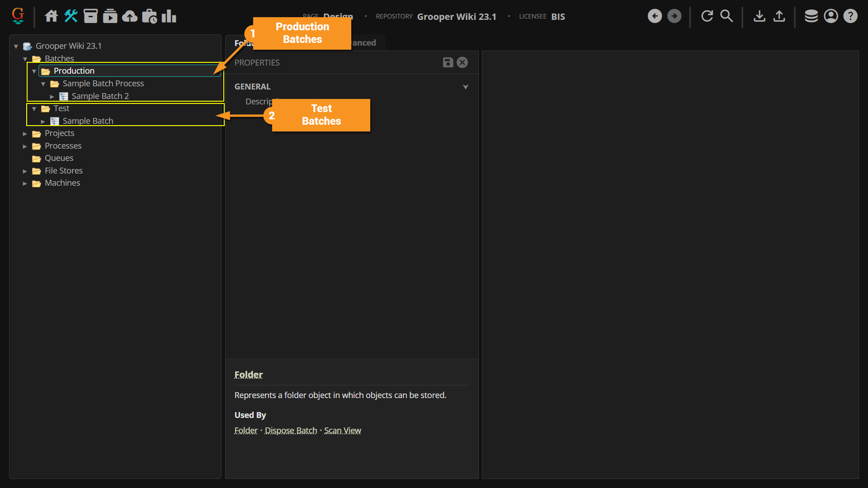Open the Dispose Batch link

291,431
